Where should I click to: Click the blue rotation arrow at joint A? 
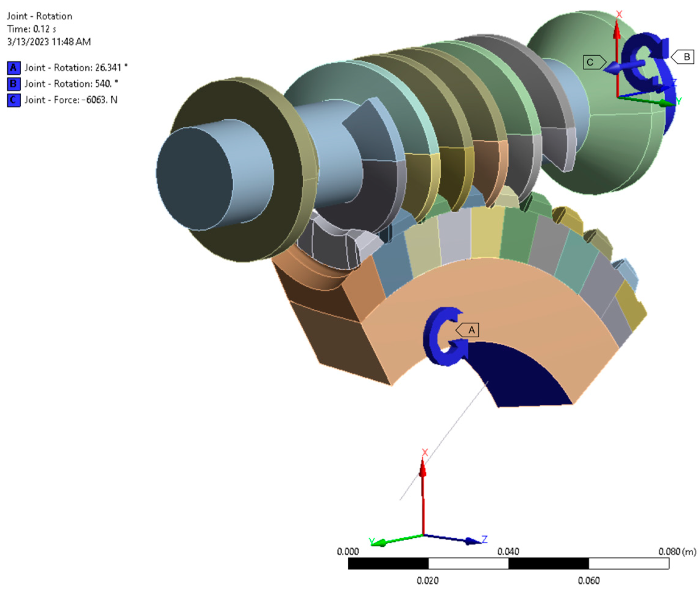click(432, 337)
